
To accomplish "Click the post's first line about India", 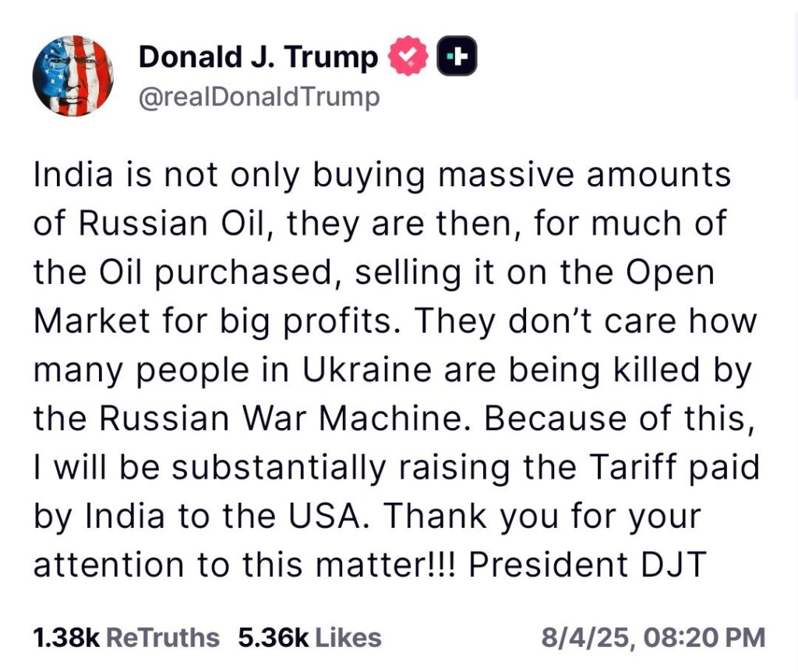I will 382,175.
